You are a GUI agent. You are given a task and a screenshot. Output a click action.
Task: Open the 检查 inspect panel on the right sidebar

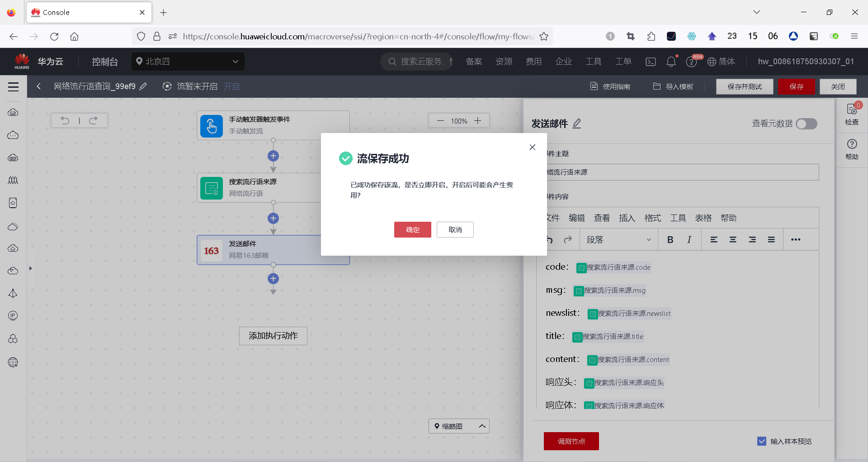click(851, 113)
